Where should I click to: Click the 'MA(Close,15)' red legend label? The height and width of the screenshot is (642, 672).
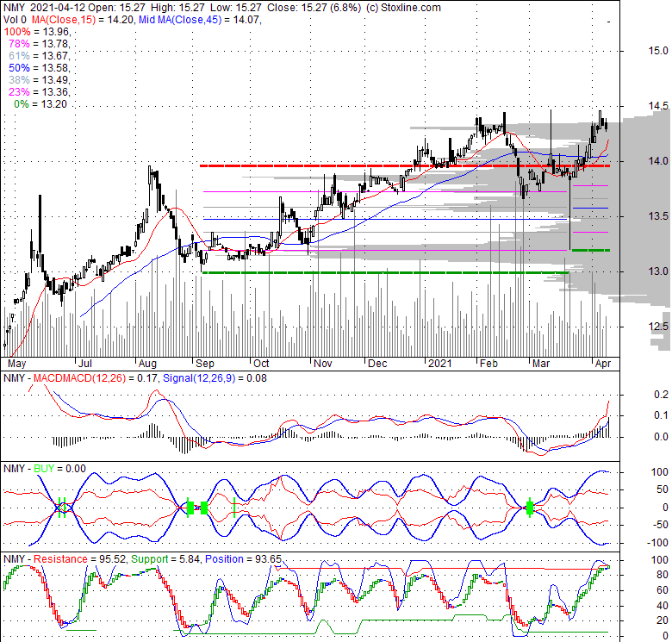click(x=64, y=20)
